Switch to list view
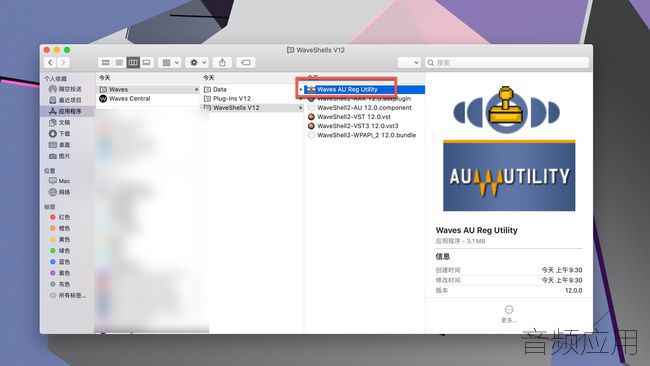 coord(119,63)
